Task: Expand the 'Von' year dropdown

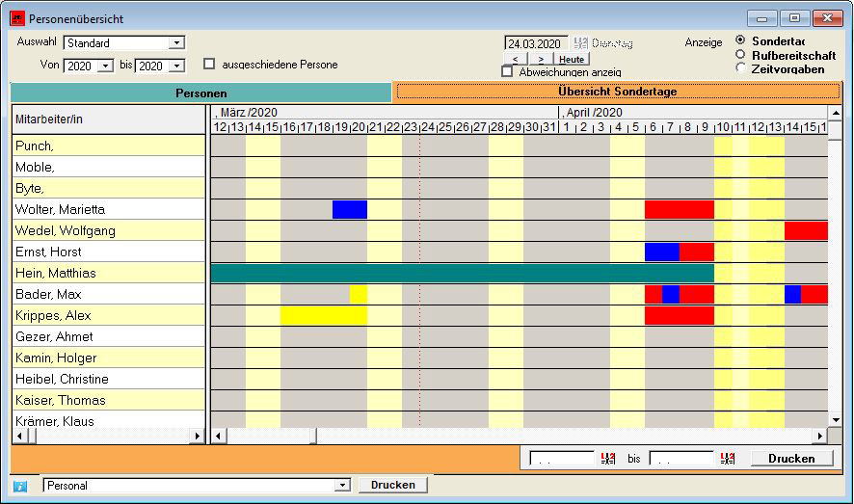Action: [107, 66]
